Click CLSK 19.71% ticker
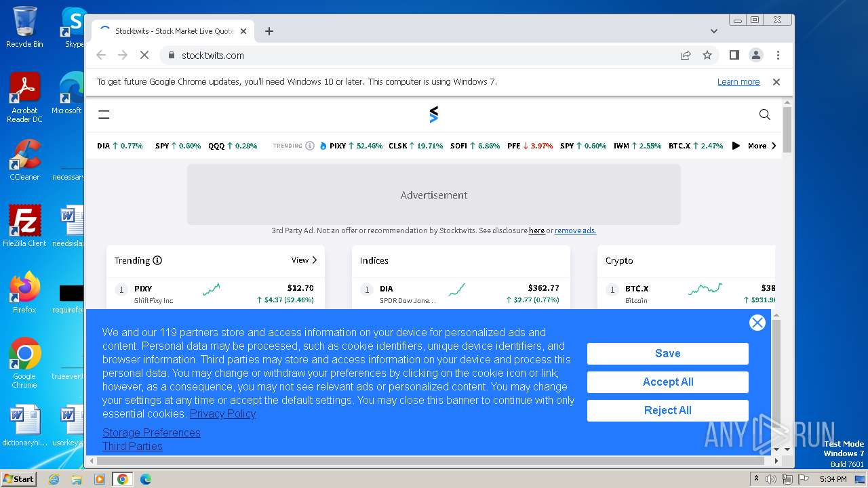The width and height of the screenshot is (868, 488). tap(416, 146)
